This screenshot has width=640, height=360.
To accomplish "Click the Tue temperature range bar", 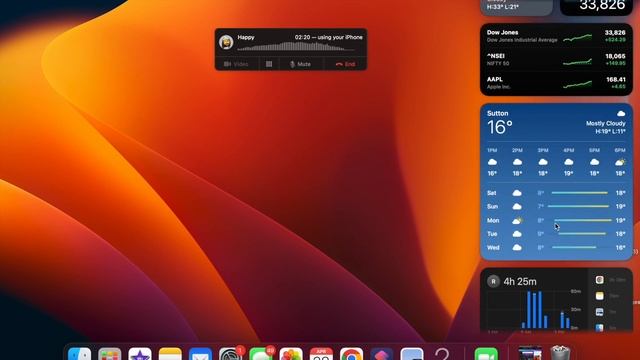I will 582,234.
